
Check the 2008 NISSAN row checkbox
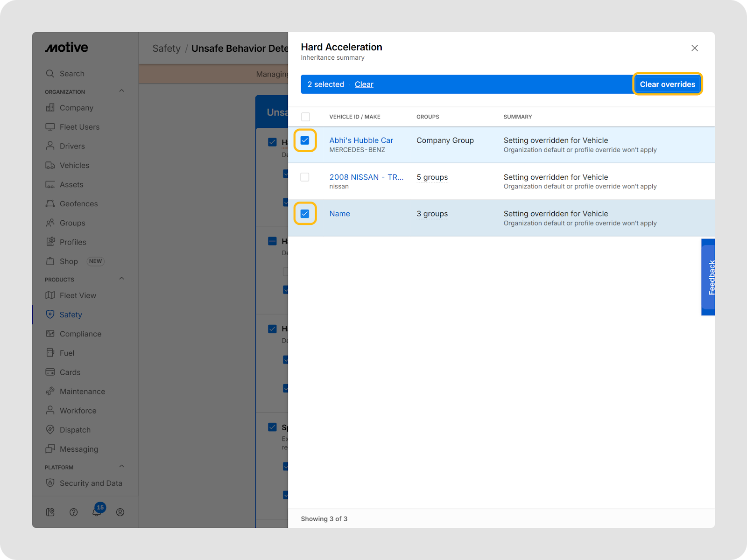click(305, 177)
